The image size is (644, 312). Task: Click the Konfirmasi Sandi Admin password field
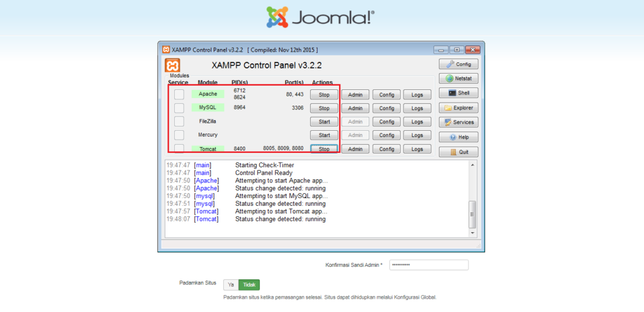[429, 265]
